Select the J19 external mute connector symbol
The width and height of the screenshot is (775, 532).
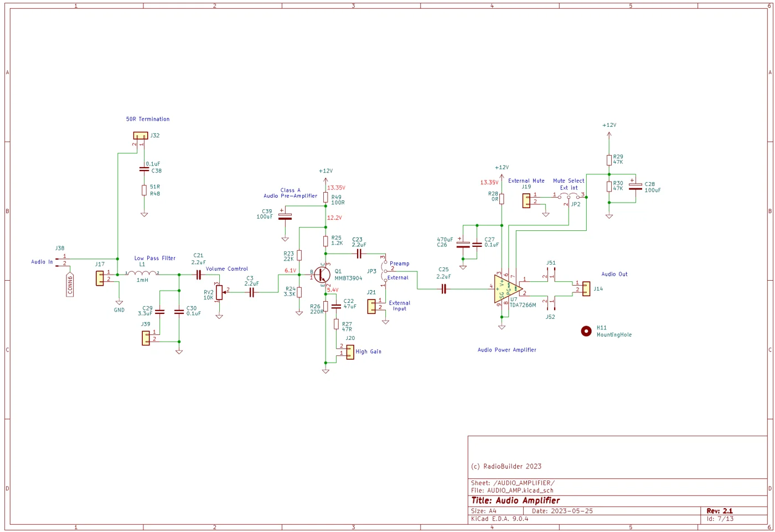click(x=526, y=200)
